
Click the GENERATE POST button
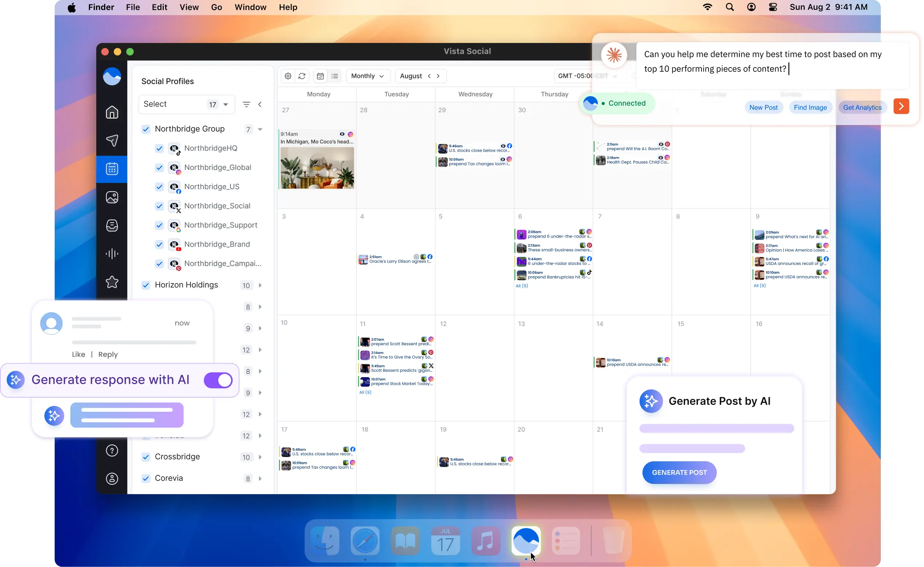tap(679, 473)
